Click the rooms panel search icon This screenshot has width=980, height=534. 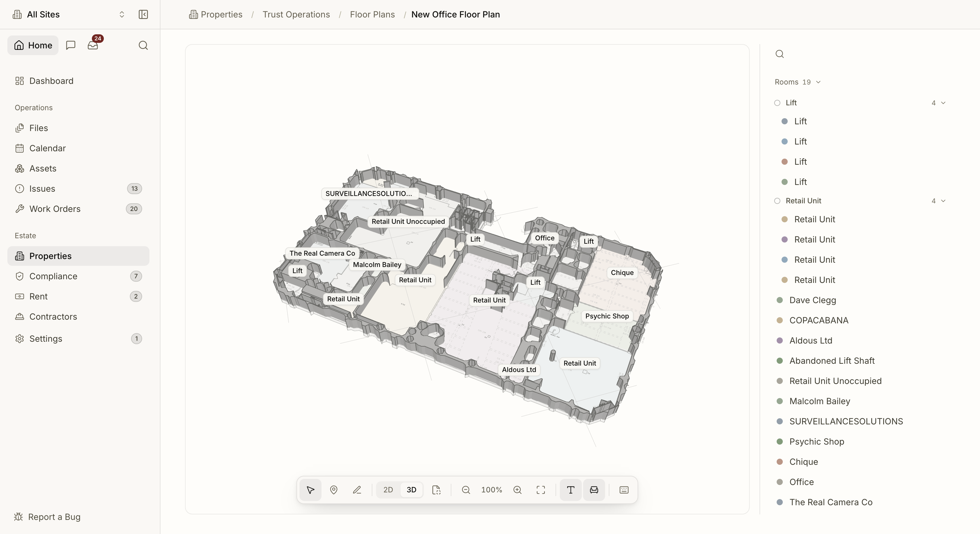coord(779,54)
